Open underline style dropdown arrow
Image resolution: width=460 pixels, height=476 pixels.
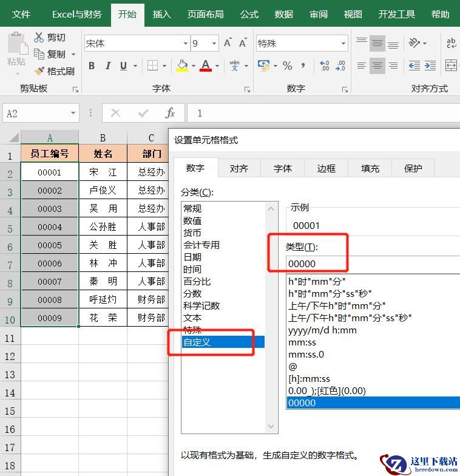[x=135, y=66]
